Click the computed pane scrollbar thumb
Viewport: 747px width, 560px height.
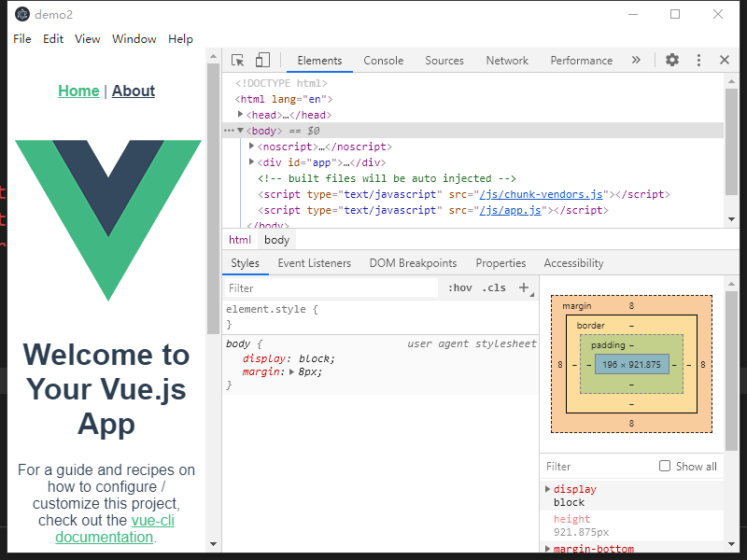click(x=731, y=371)
